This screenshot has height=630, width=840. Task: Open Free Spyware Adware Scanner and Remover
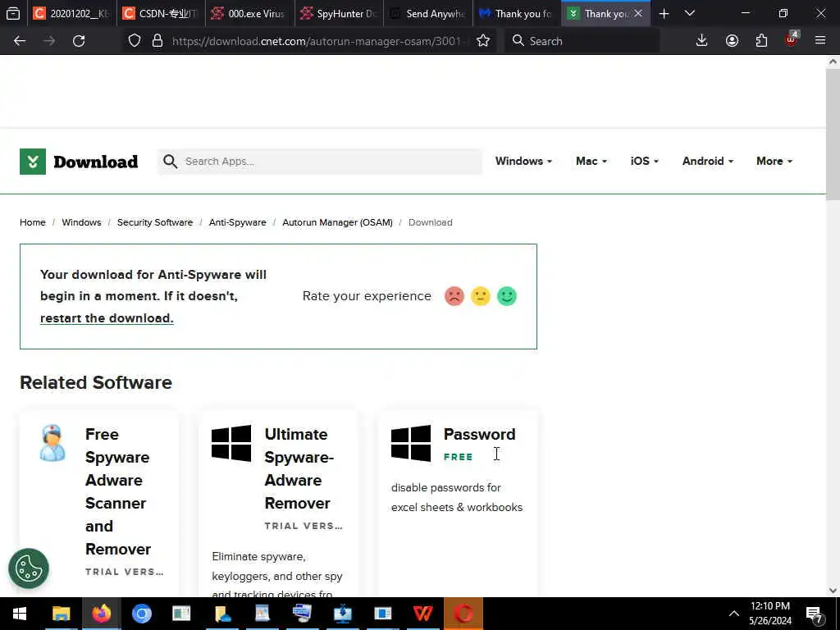[x=118, y=492]
